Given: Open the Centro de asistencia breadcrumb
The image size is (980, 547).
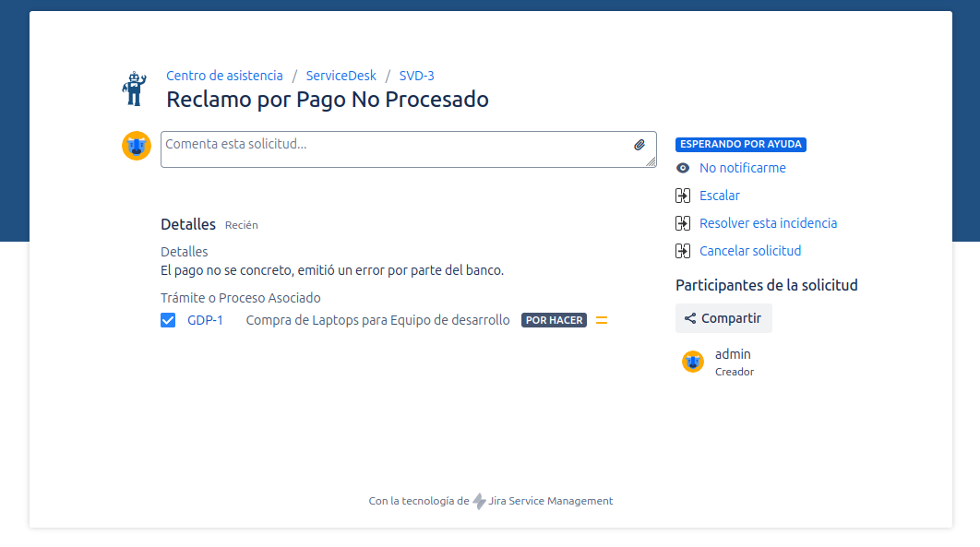Looking at the screenshot, I should pyautogui.click(x=224, y=75).
